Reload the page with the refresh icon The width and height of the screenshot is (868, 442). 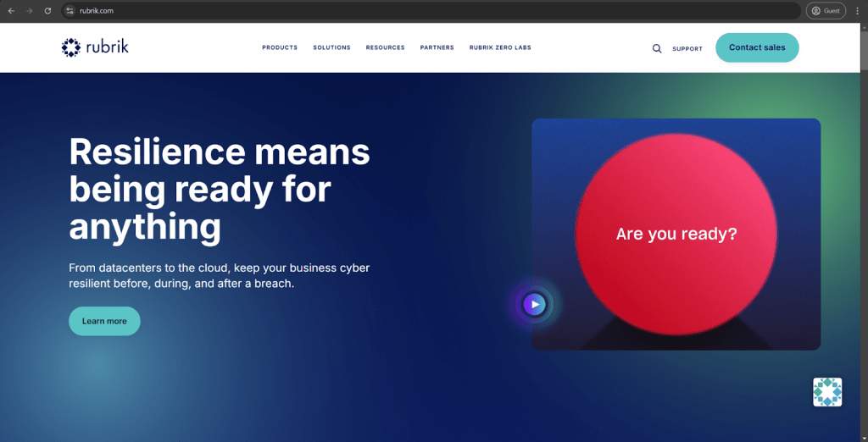(x=47, y=11)
